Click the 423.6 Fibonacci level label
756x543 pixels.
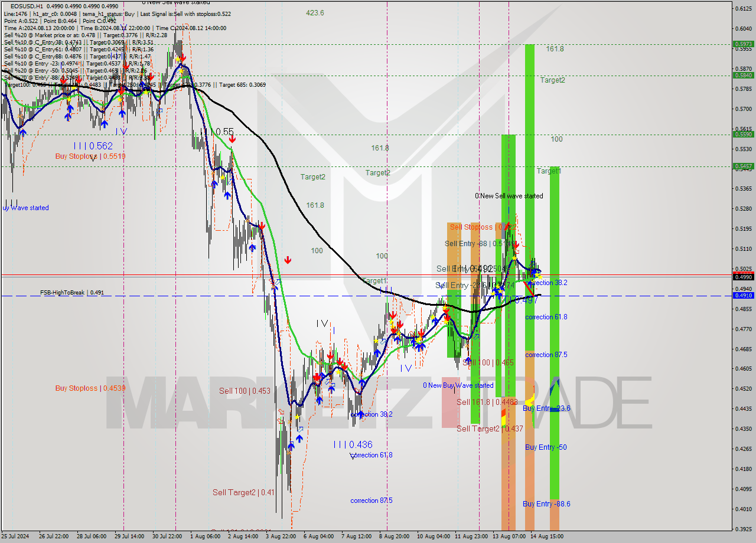tap(315, 12)
